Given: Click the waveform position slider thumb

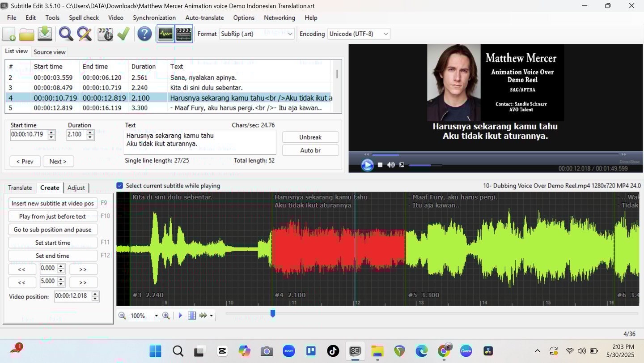Looking at the screenshot, I should pyautogui.click(x=273, y=314).
